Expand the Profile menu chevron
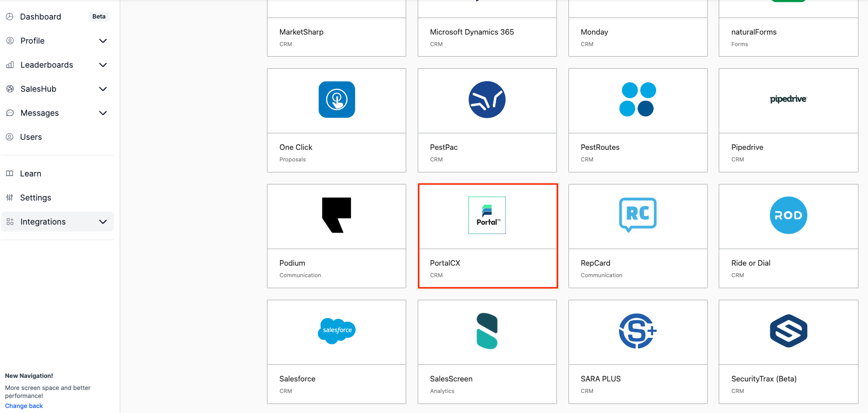This screenshot has width=868, height=413. [x=103, y=41]
